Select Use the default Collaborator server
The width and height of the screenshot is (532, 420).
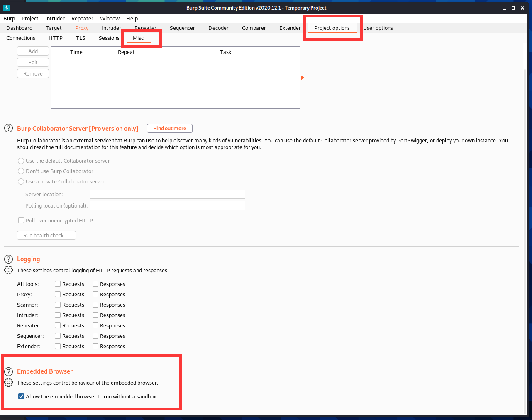(x=21, y=161)
